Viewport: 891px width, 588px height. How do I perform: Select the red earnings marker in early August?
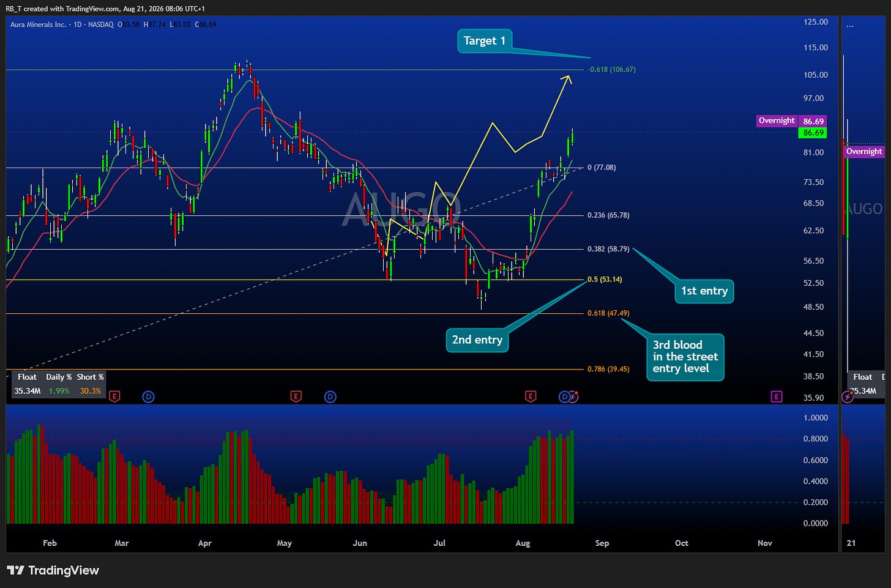530,396
